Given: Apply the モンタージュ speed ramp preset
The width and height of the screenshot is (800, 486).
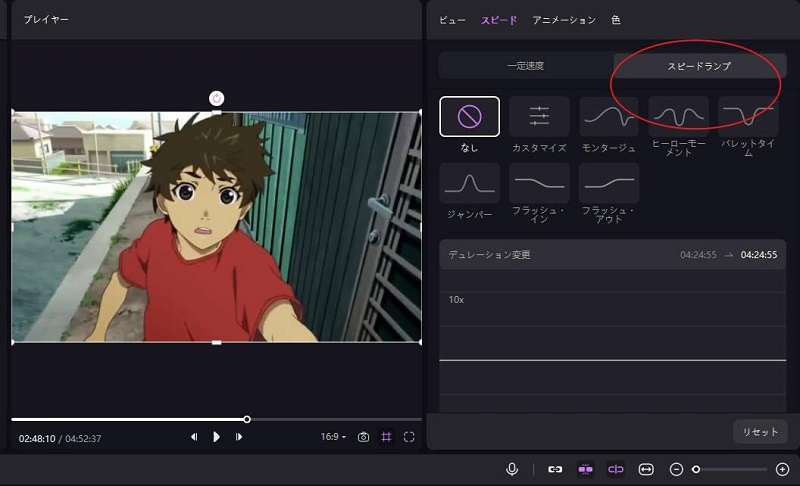Looking at the screenshot, I should [x=609, y=116].
